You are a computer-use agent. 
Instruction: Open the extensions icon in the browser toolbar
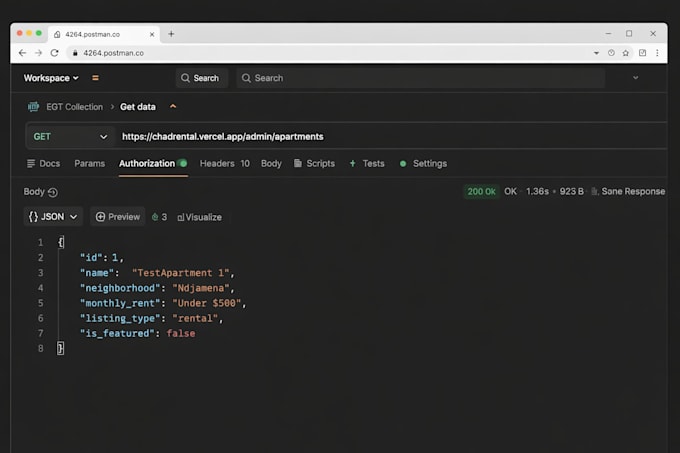642,53
